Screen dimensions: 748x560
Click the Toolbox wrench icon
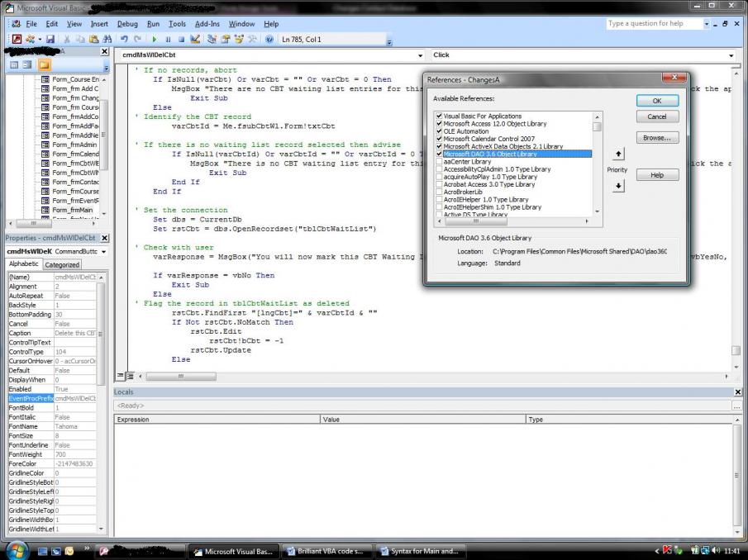point(252,39)
